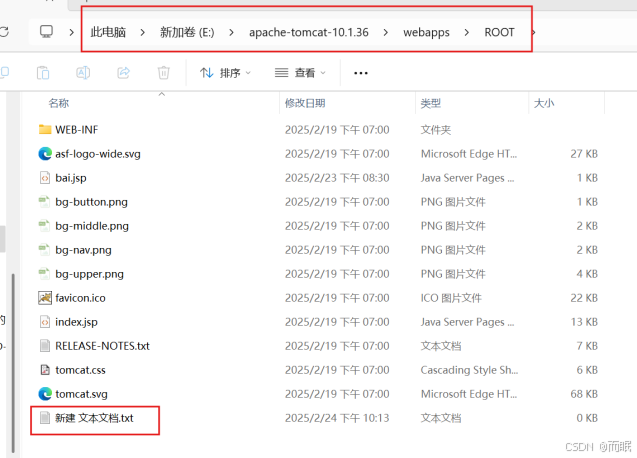Click the computer monitor icon in the address bar
This screenshot has width=637, height=458.
46,32
